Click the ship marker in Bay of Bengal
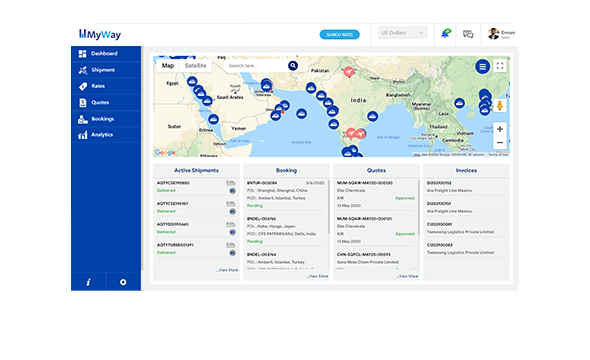Screen dimensions: 590x360 point(373,116)
